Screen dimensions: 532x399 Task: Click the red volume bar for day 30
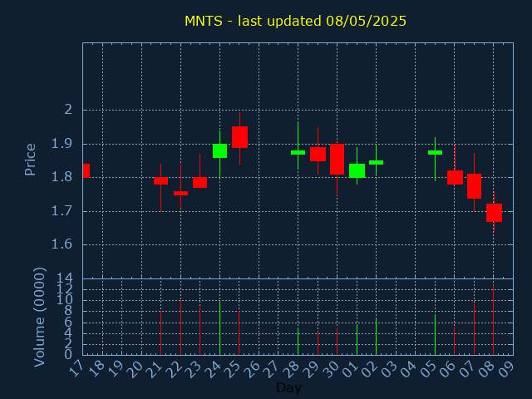coord(337,342)
